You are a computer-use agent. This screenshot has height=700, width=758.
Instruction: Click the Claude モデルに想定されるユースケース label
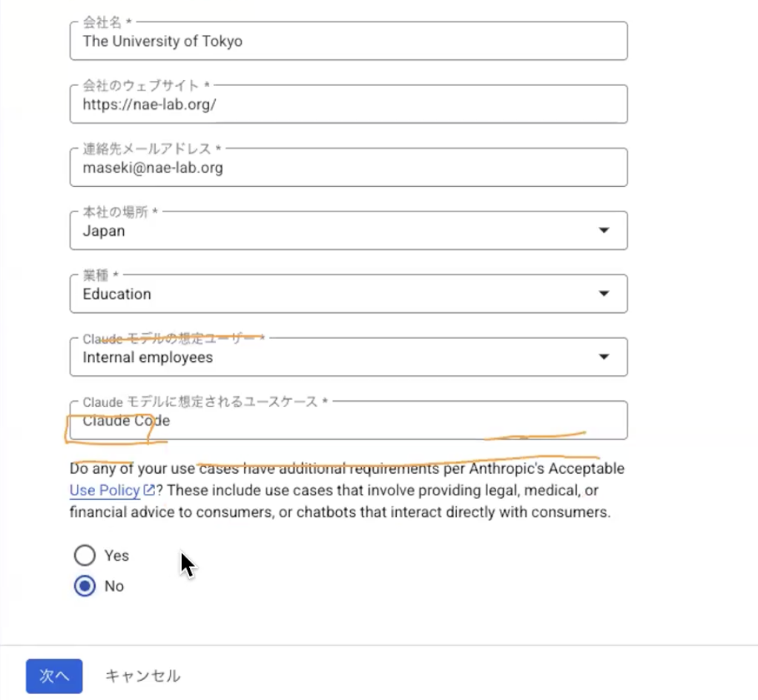200,402
